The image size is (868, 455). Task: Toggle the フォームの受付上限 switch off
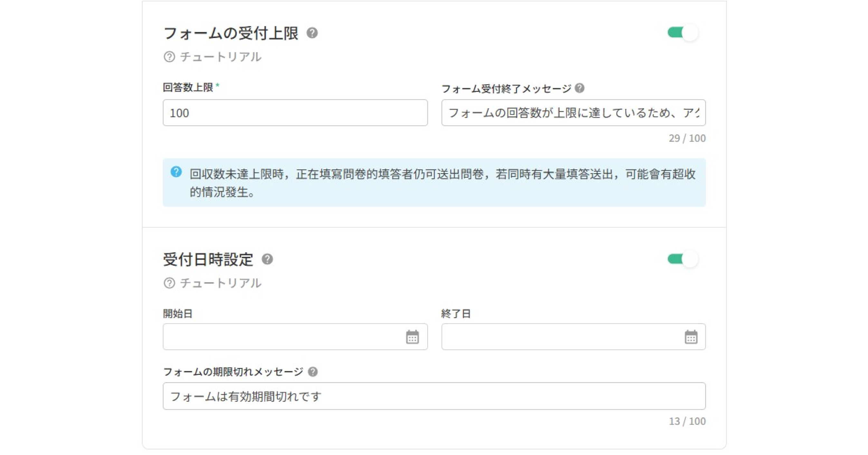tap(683, 33)
